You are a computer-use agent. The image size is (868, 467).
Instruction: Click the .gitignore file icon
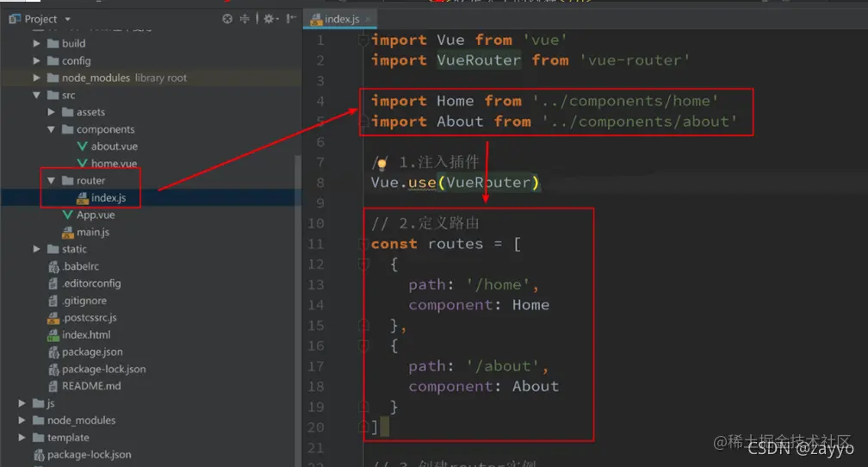[x=53, y=301]
